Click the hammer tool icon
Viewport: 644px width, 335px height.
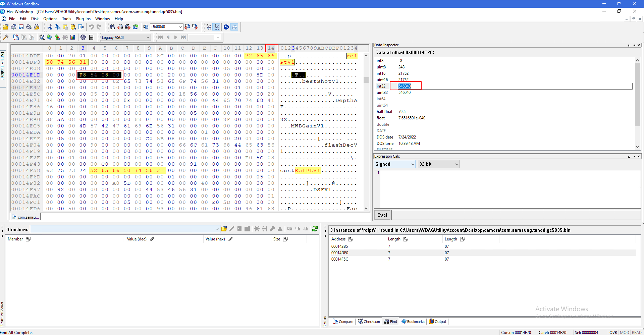click(x=6, y=37)
